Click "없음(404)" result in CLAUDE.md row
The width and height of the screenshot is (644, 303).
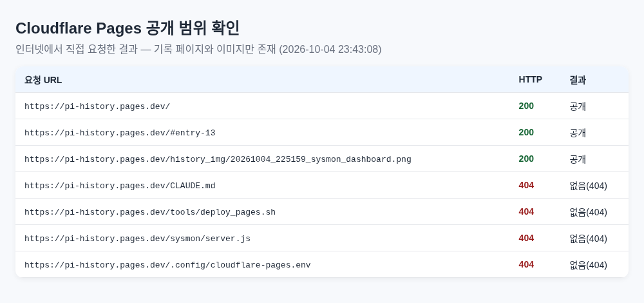point(588,186)
